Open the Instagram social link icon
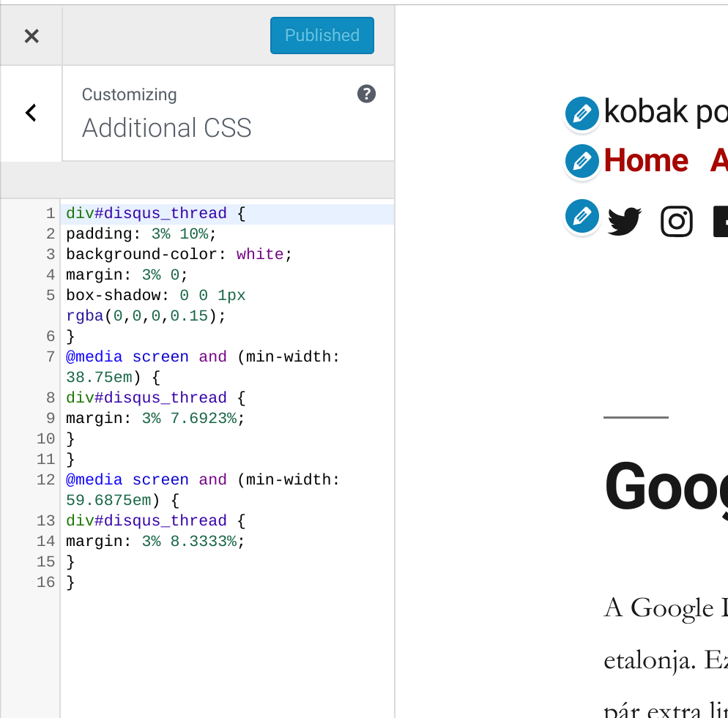This screenshot has height=718, width=728. click(677, 221)
